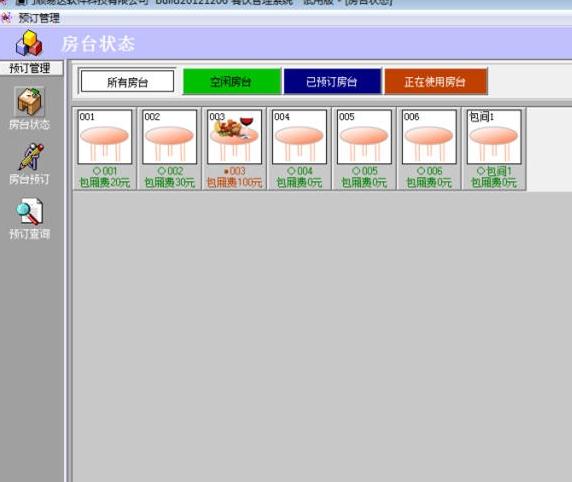
Task: Filter by 已预订房台 blue button
Action: (332, 81)
